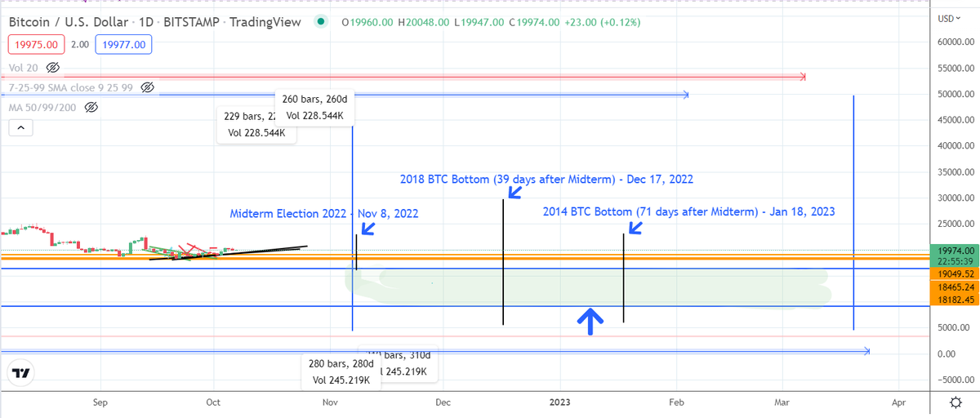Select Midterm Election 2022 text annotation
Viewport: 980px width, 418px height.
(325, 214)
